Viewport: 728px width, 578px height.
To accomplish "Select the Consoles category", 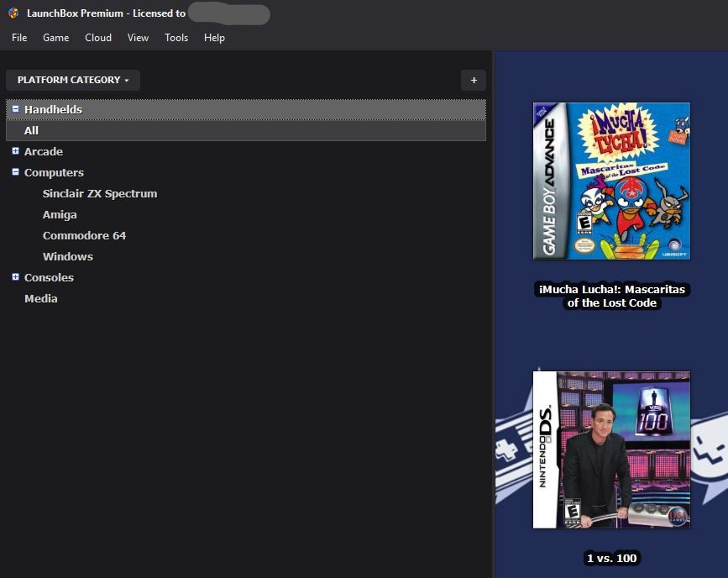I will pos(49,277).
